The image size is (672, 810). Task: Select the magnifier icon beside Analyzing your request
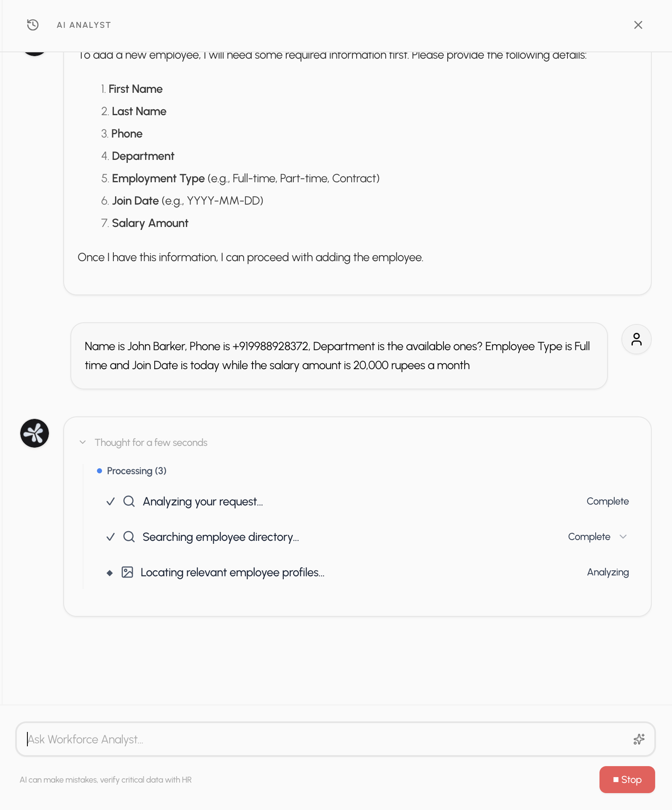128,502
